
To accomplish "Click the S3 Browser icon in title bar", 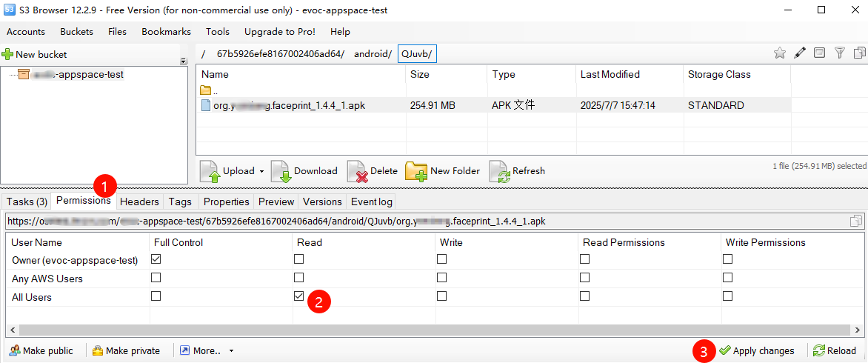I will click(10, 10).
